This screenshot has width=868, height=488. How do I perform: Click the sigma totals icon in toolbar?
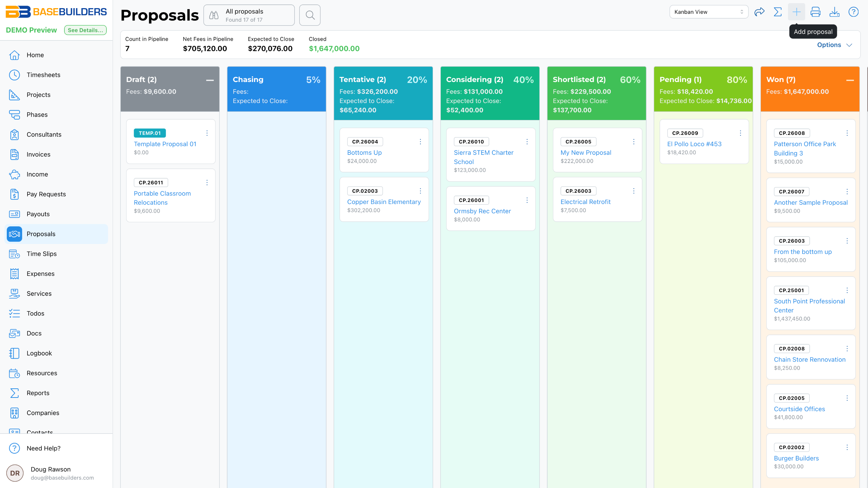(778, 12)
